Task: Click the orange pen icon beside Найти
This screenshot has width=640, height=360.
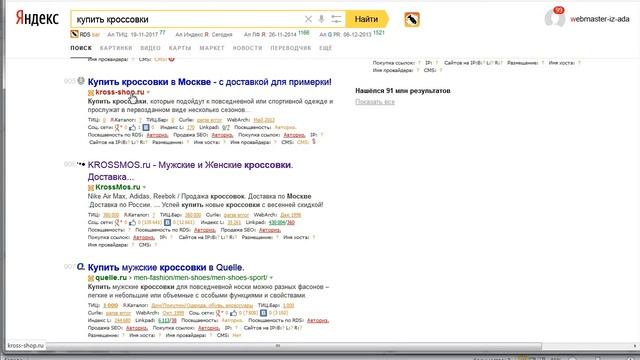Action: 412,20
